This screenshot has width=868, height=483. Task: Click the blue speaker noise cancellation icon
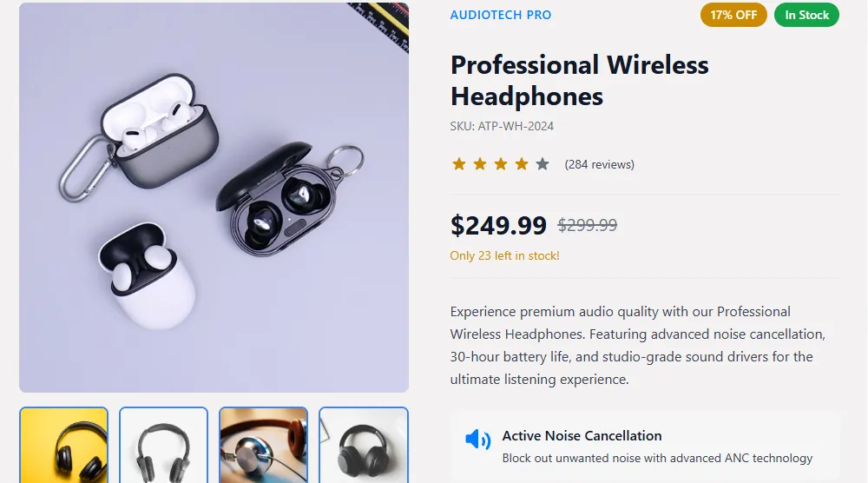pos(477,440)
